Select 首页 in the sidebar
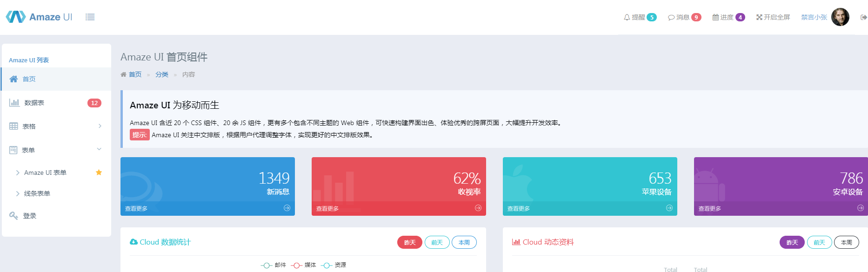 click(56, 79)
